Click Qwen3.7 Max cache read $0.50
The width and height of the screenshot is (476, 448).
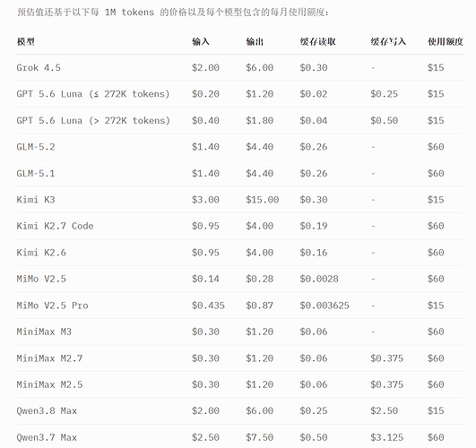(x=314, y=437)
